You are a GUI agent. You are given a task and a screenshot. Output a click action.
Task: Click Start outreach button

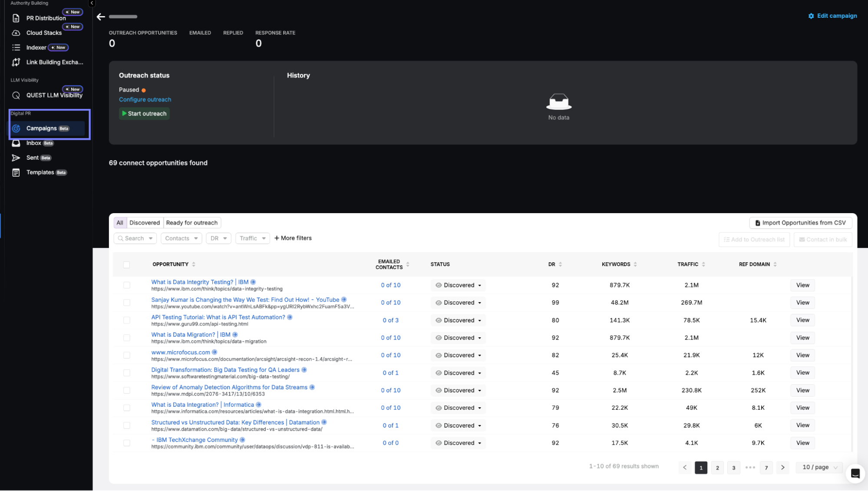click(x=144, y=113)
